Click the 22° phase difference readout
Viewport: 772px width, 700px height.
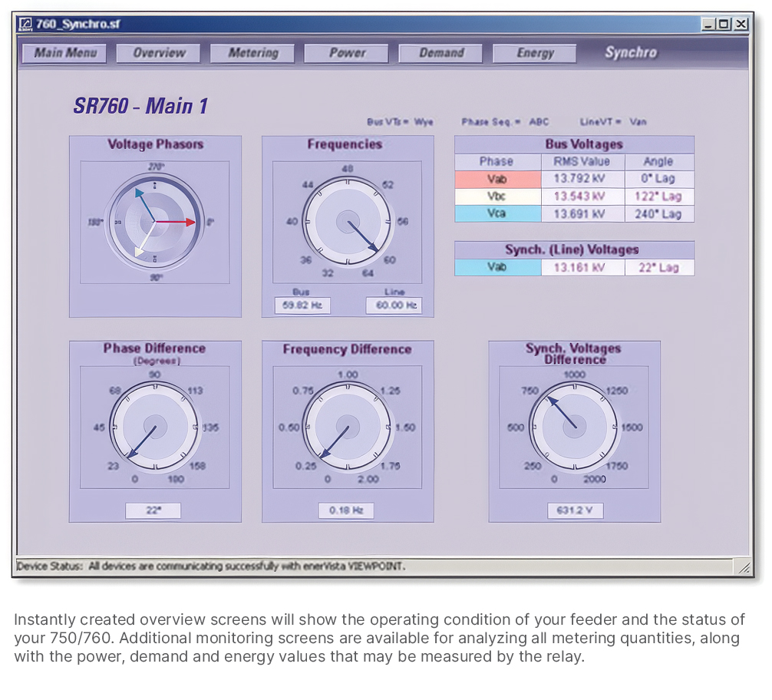click(153, 510)
